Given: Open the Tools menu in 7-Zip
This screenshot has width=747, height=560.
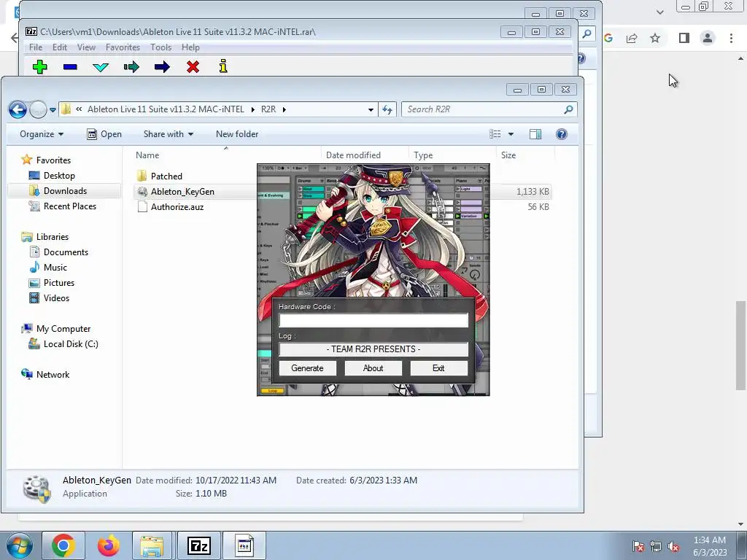Looking at the screenshot, I should (x=160, y=47).
